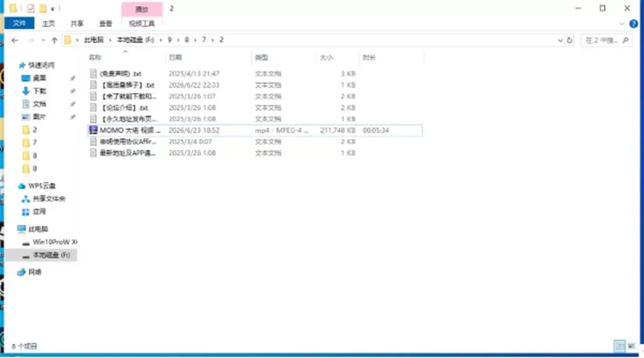The height and width of the screenshot is (358, 644).
Task: Click the New folder quick access icon
Action: click(43, 8)
